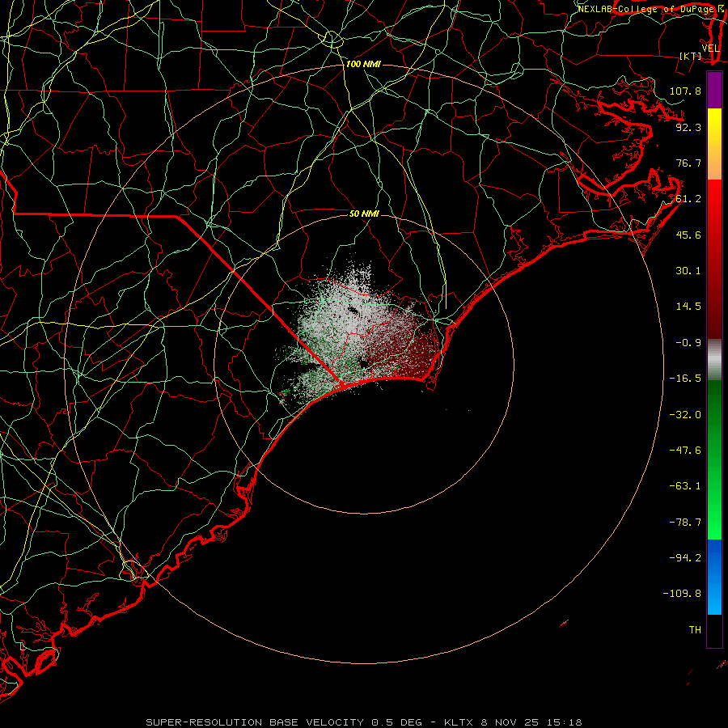Click the gray near-zero segment of the color bar
The width and height of the screenshot is (728, 728).
click(x=714, y=360)
